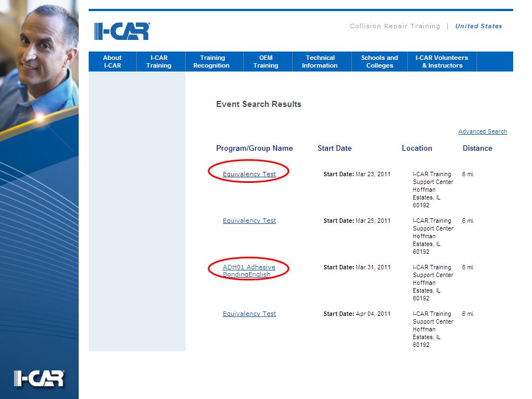Click the location text in Mar 31 row
Screen dimensions: 532x399
[433, 283]
